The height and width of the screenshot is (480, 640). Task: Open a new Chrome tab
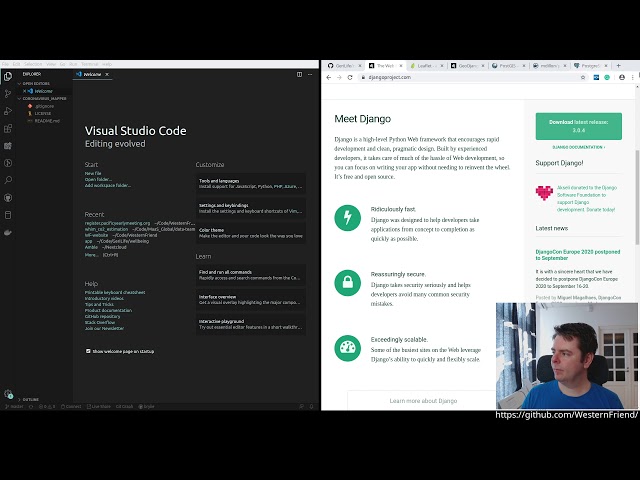point(618,65)
